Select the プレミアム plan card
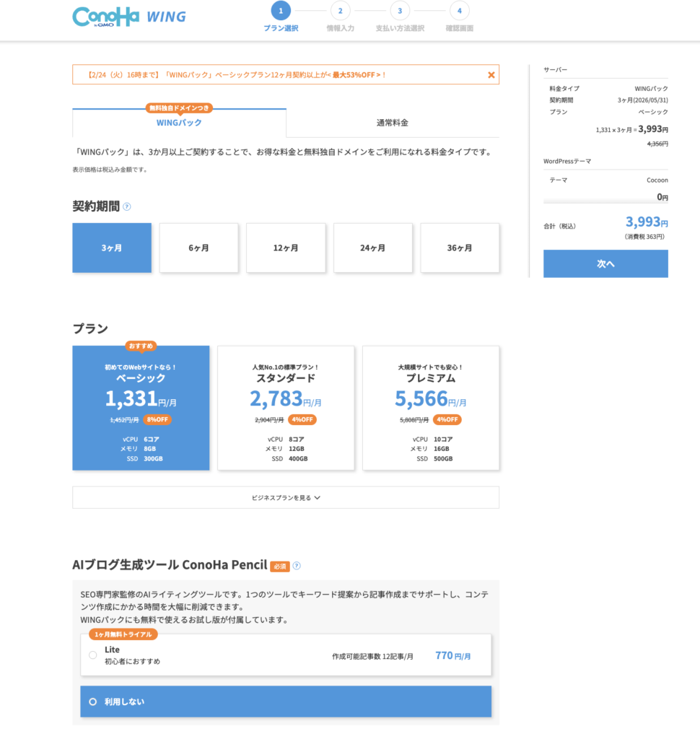 430,408
